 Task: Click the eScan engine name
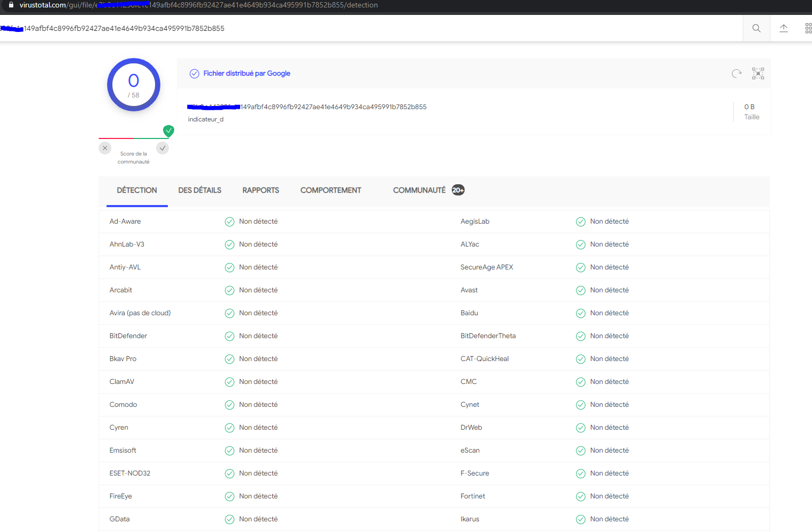[470, 451]
